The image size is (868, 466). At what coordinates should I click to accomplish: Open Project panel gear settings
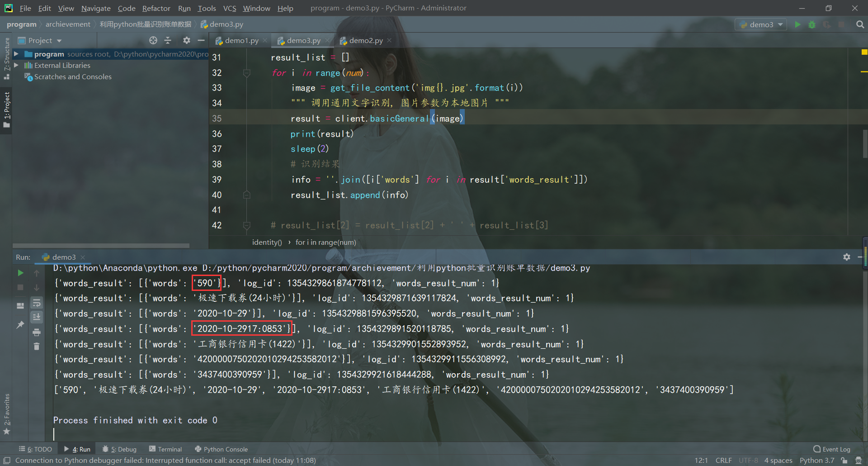186,40
